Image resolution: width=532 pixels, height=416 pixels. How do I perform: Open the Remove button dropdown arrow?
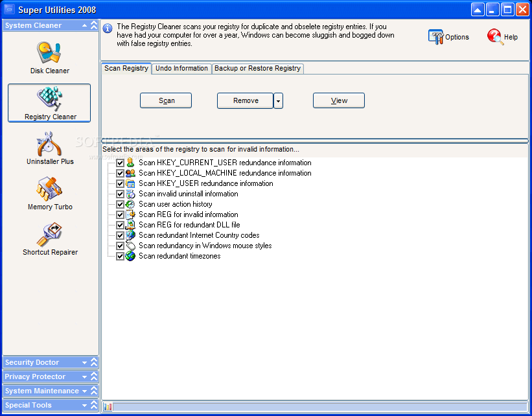click(x=278, y=101)
